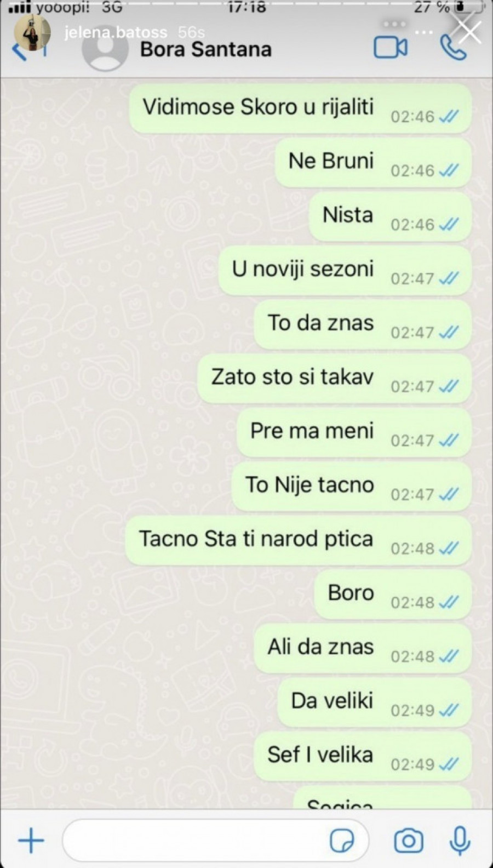Start a video call with Bora Santana

point(391,48)
